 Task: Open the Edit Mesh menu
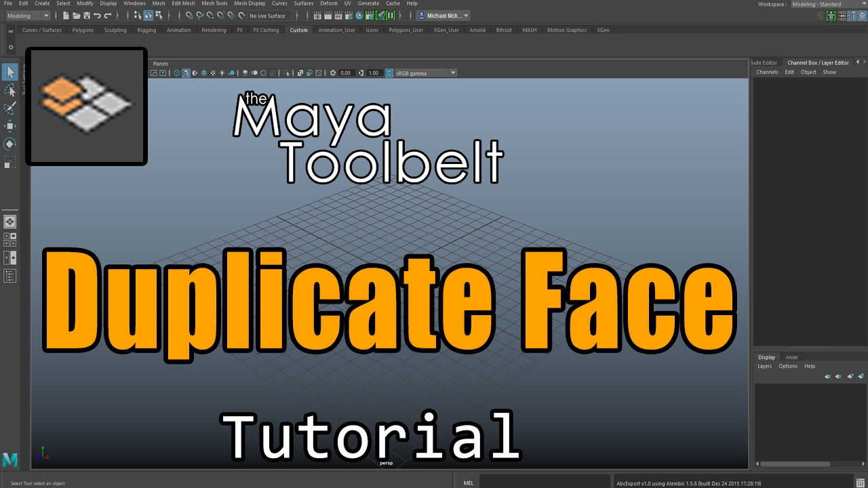[x=183, y=3]
